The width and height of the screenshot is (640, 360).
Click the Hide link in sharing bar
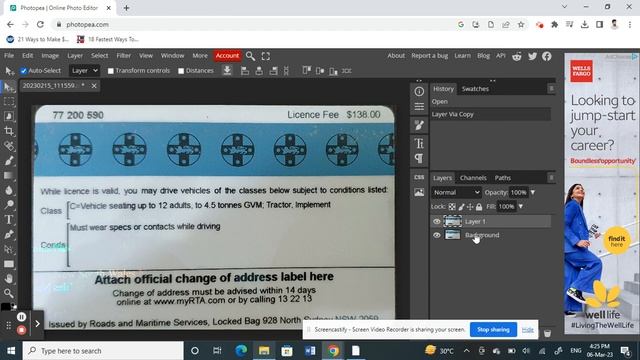click(528, 330)
